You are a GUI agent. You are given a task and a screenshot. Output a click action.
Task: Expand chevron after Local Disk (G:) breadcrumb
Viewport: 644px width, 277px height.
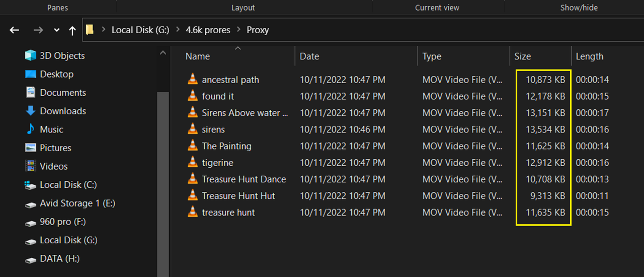click(178, 30)
